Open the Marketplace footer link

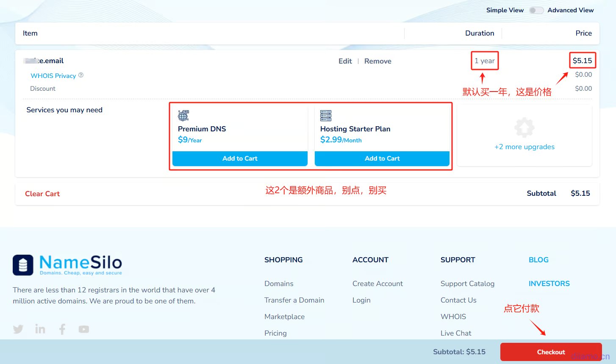284,317
